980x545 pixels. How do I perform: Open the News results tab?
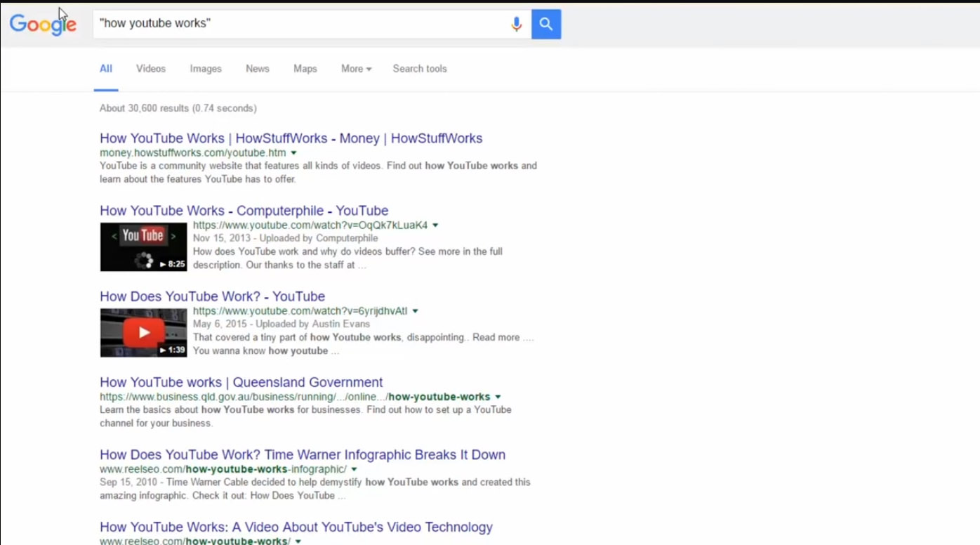[x=258, y=69]
